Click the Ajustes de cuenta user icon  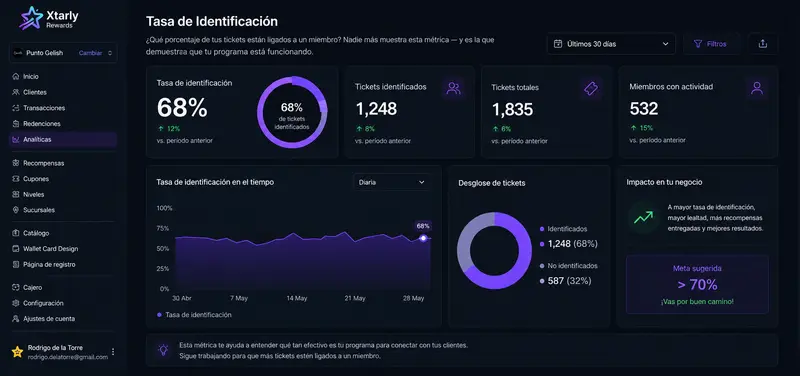click(15, 319)
